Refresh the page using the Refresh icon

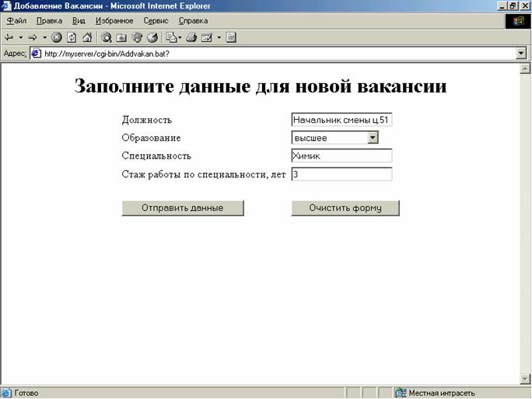tap(72, 37)
